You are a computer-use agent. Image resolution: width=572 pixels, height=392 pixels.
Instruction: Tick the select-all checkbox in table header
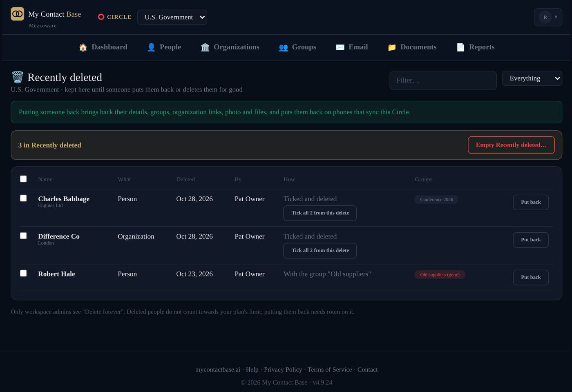[23, 179]
